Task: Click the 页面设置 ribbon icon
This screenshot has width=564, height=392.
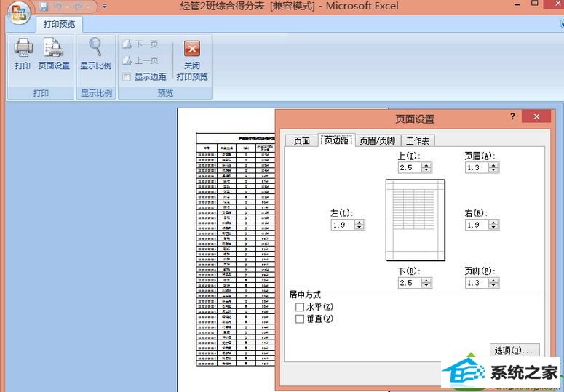Action: pos(54,48)
